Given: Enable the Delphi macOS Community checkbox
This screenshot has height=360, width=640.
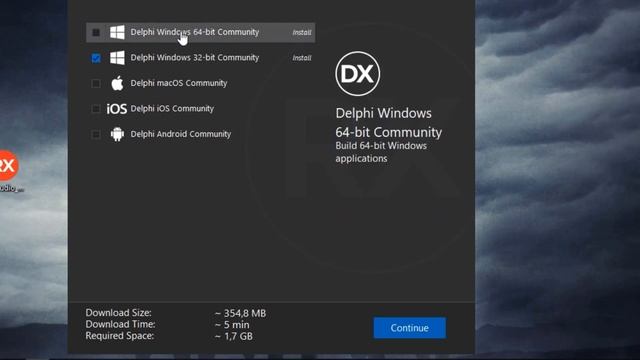Looking at the screenshot, I should pos(96,83).
